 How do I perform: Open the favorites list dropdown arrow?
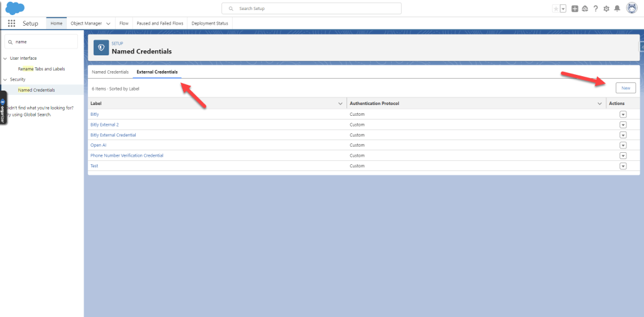(563, 9)
